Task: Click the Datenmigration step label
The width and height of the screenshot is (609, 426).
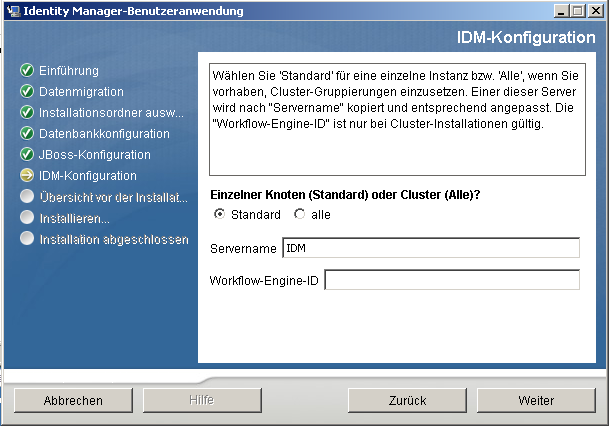Action: [x=81, y=92]
